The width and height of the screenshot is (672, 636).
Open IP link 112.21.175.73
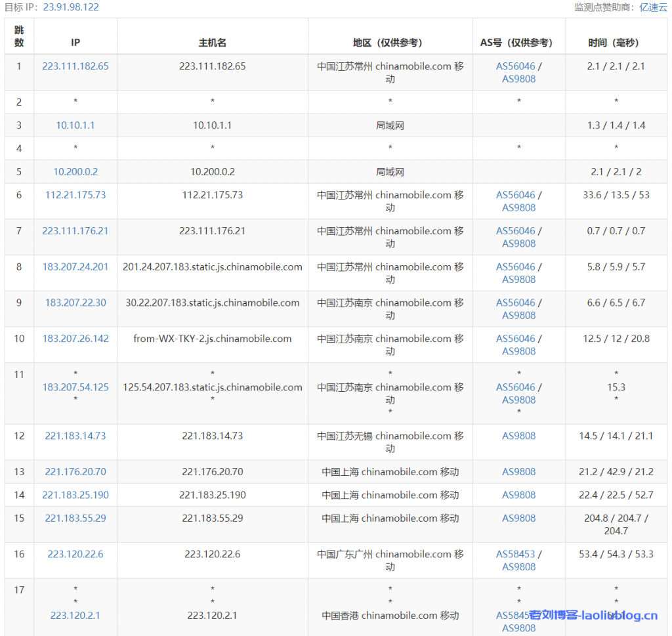[75, 194]
